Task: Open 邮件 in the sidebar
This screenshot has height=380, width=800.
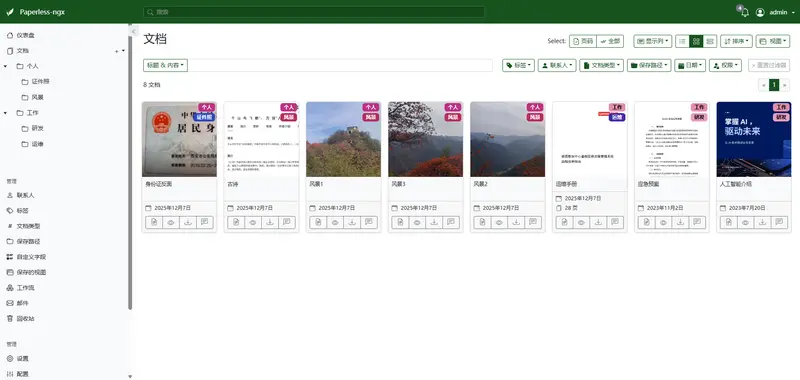Action: click(x=17, y=303)
